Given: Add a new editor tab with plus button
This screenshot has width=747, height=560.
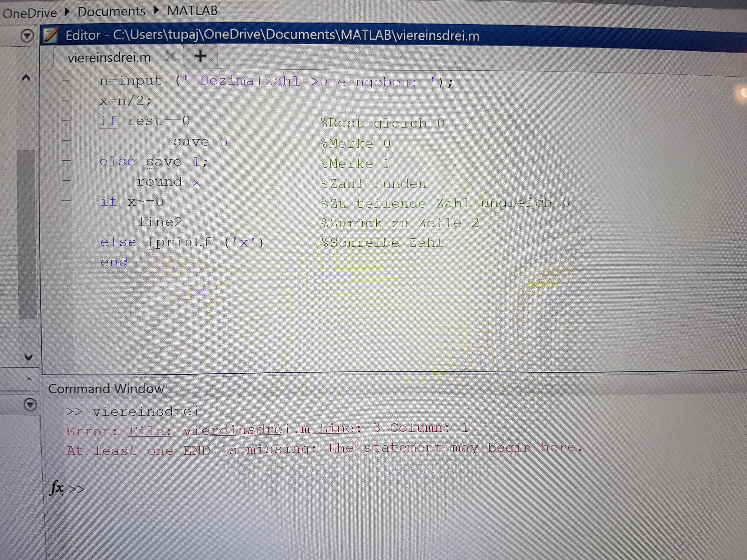Looking at the screenshot, I should (x=200, y=56).
